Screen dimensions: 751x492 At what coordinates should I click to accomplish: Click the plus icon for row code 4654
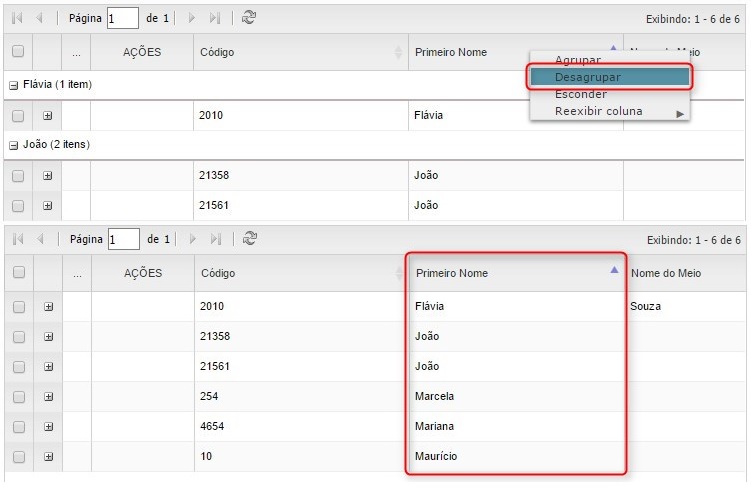click(47, 427)
